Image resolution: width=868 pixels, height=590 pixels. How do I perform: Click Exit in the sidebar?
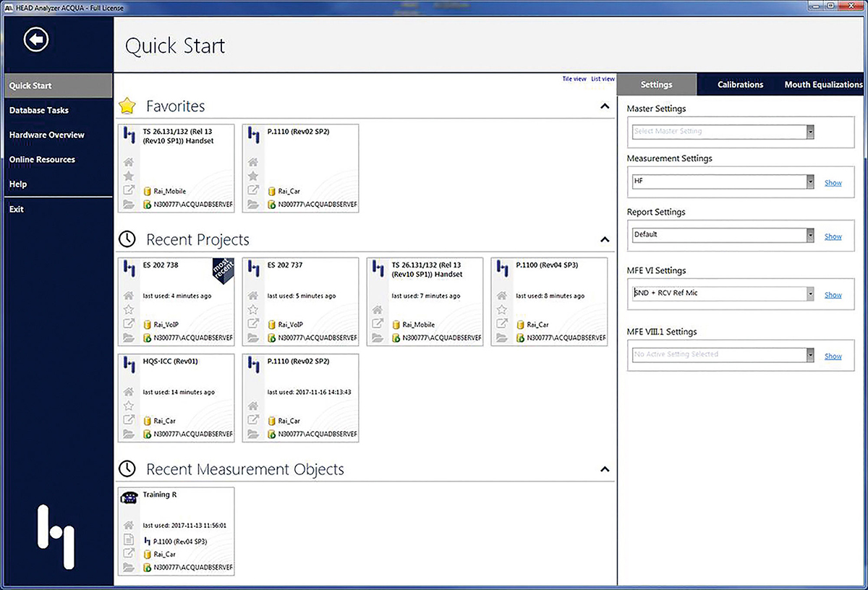[16, 209]
